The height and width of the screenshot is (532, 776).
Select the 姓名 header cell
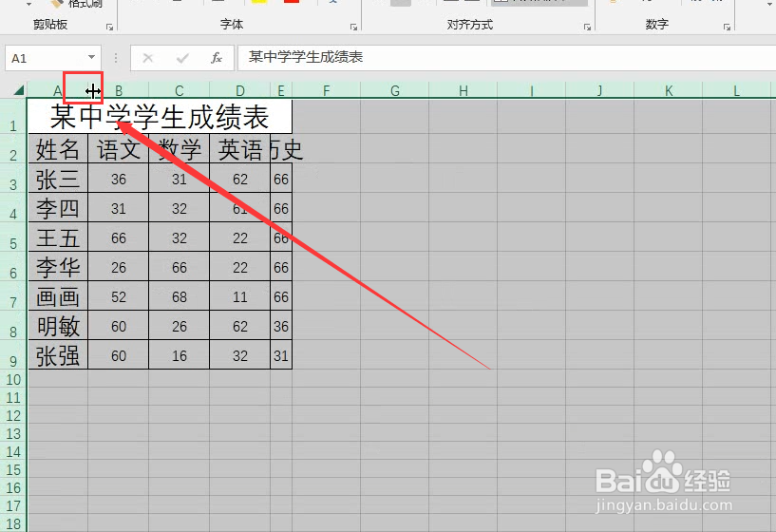click(x=58, y=148)
